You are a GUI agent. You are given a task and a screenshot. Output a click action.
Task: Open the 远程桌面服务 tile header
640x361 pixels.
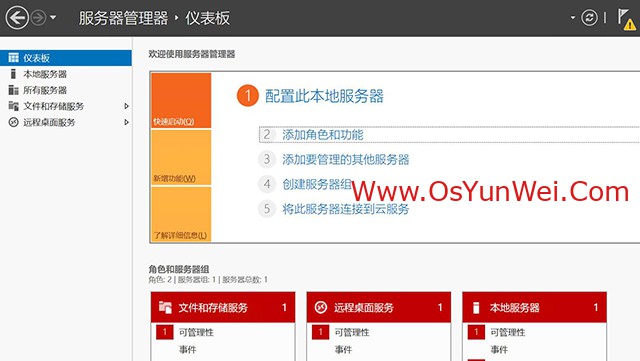[x=379, y=307]
